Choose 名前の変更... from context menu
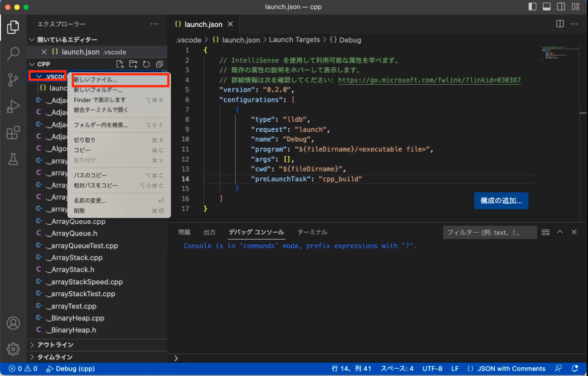 point(119,201)
